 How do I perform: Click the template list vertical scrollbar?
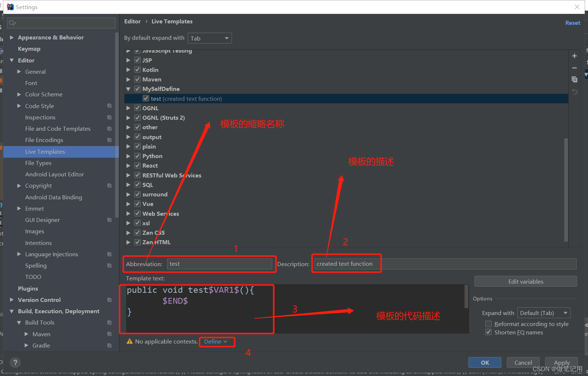pyautogui.click(x=566, y=190)
